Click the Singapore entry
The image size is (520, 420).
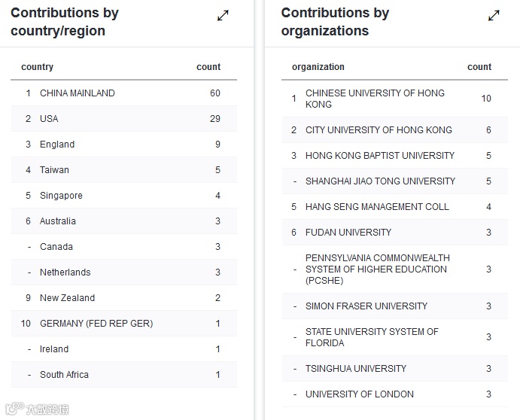61,196
